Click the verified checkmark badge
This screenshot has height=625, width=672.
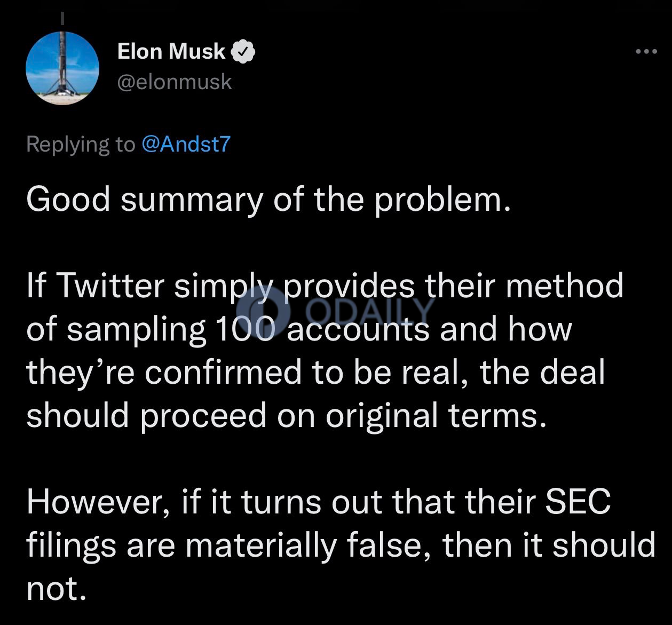tap(243, 51)
